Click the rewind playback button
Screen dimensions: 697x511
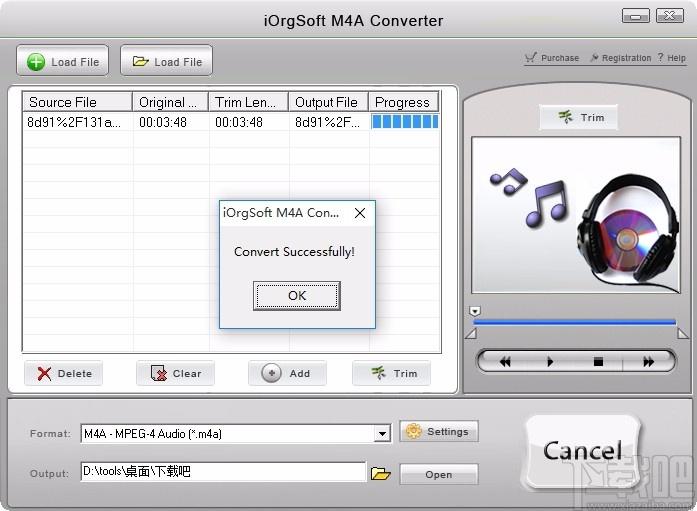pos(505,362)
